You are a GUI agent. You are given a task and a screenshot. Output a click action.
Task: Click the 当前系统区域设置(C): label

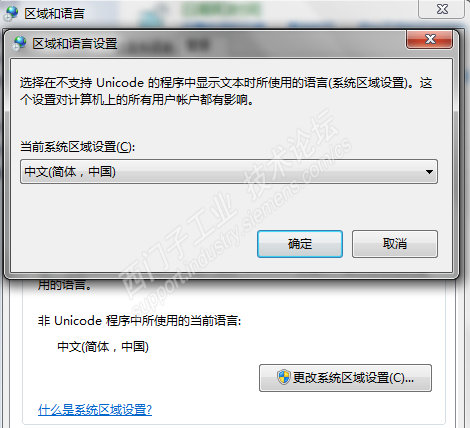click(x=78, y=147)
